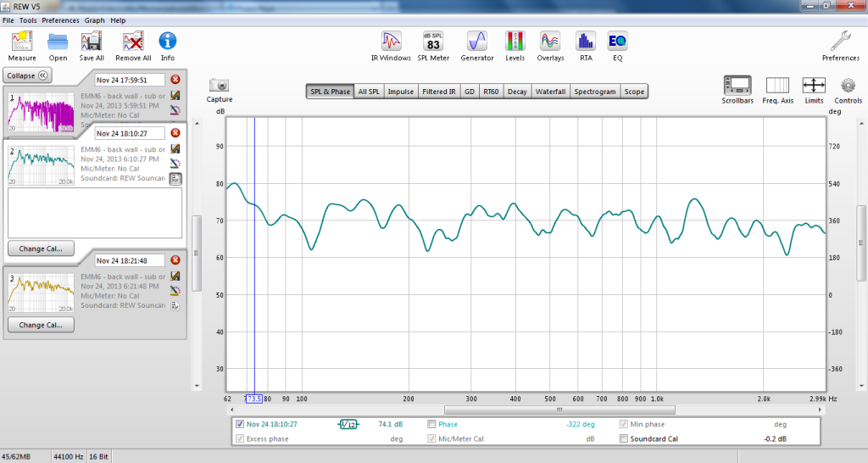Switch to the Waterfall tab
This screenshot has width=868, height=463.
coord(550,92)
